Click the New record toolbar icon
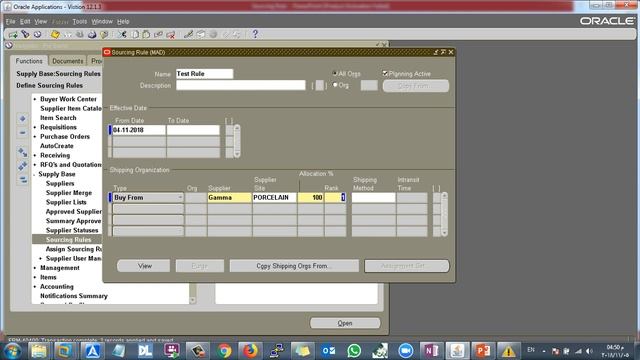 coord(13,35)
